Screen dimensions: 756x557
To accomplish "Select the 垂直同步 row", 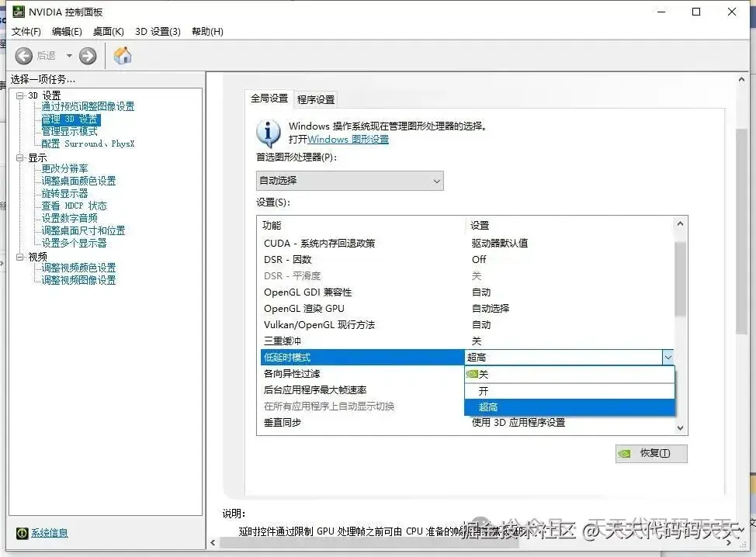I will click(468, 423).
